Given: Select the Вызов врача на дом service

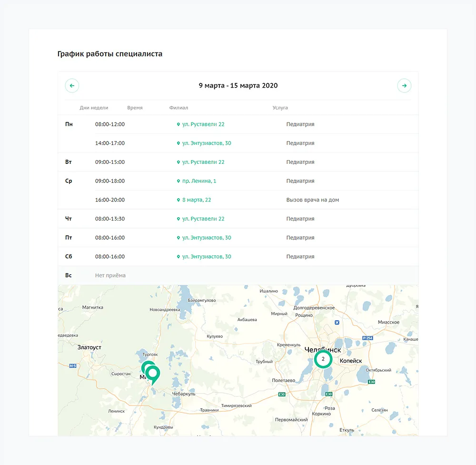Looking at the screenshot, I should 312,200.
